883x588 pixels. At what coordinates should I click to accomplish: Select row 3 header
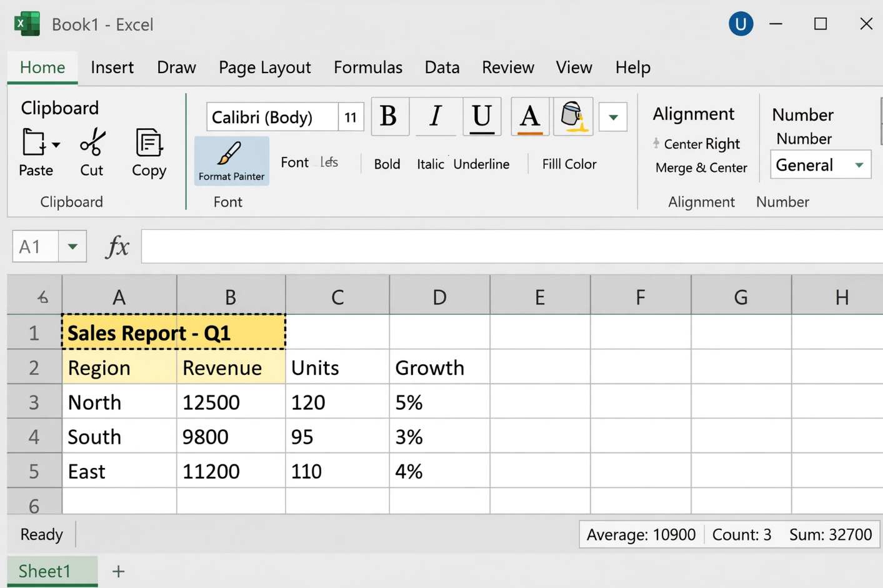point(34,402)
